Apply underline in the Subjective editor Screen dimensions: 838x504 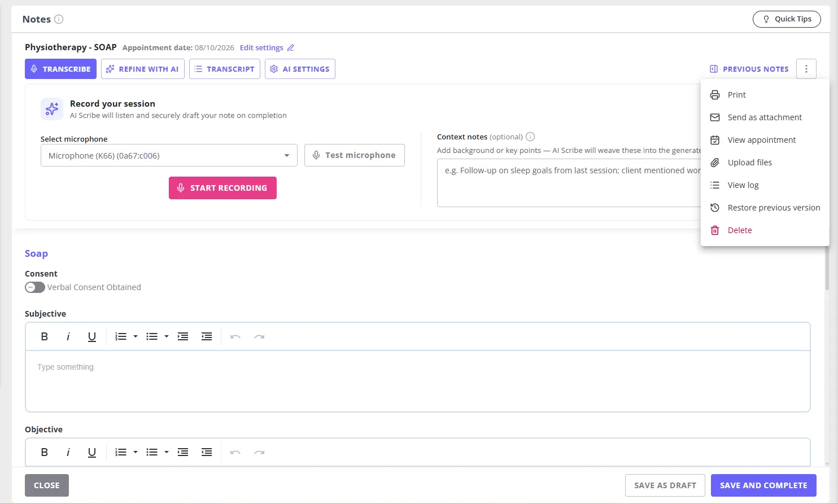pos(92,337)
